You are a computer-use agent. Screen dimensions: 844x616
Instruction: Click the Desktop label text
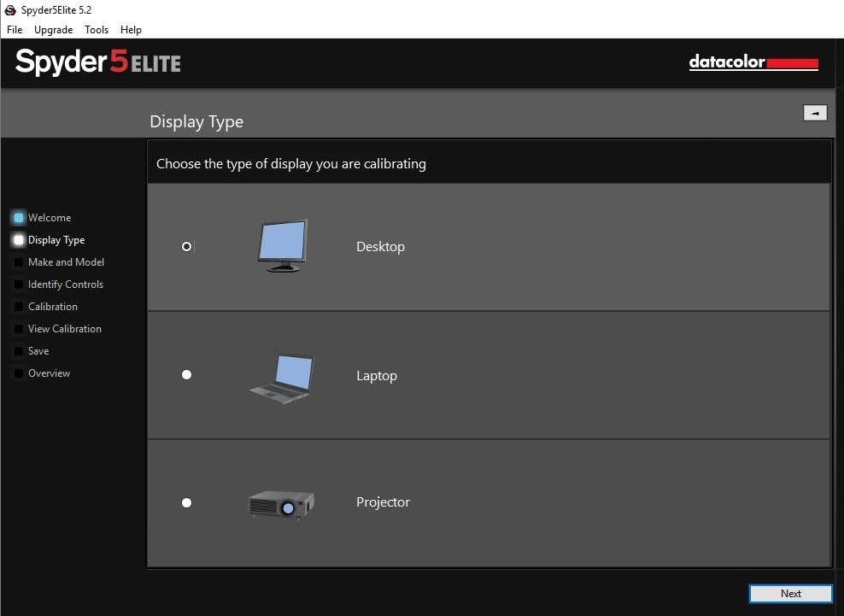tap(380, 247)
